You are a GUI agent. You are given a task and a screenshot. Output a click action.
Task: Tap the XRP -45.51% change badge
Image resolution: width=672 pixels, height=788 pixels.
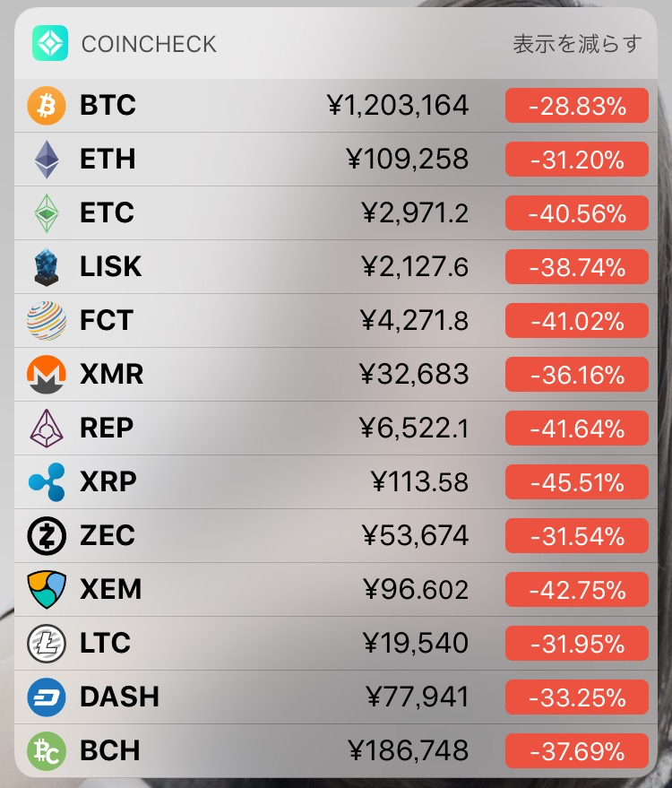576,482
